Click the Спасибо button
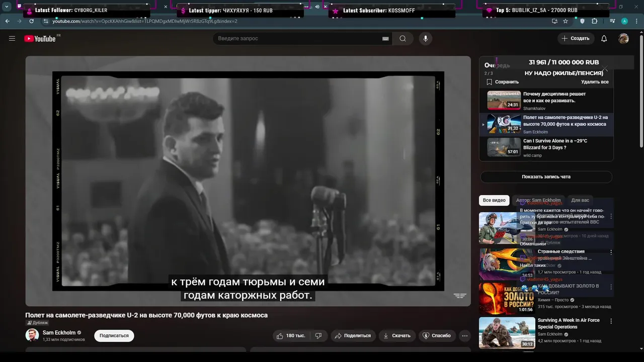Image resolution: width=644 pixels, height=362 pixels. pos(437,335)
